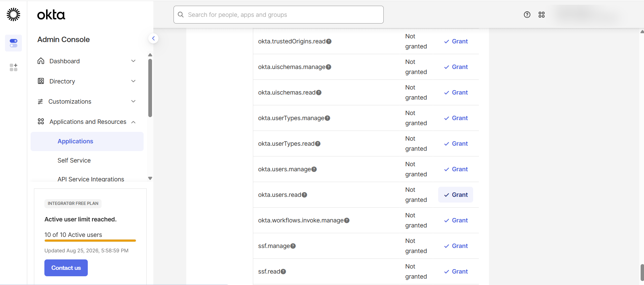Open the Admin Console toggle icon in rail
Image resolution: width=644 pixels, height=285 pixels.
[x=13, y=43]
